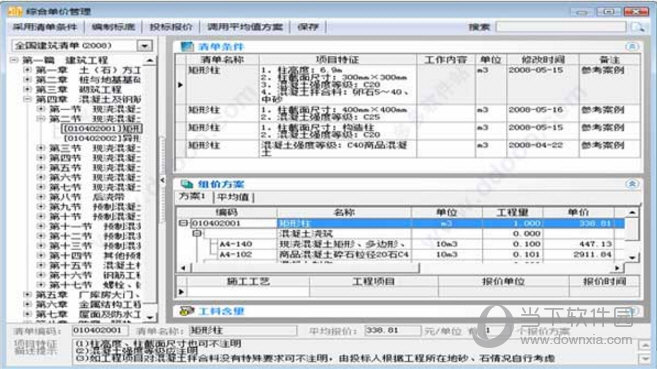The width and height of the screenshot is (657, 369).
Task: Click the 组价方案 table scroll-left arrow
Action: pyautogui.click(x=183, y=268)
